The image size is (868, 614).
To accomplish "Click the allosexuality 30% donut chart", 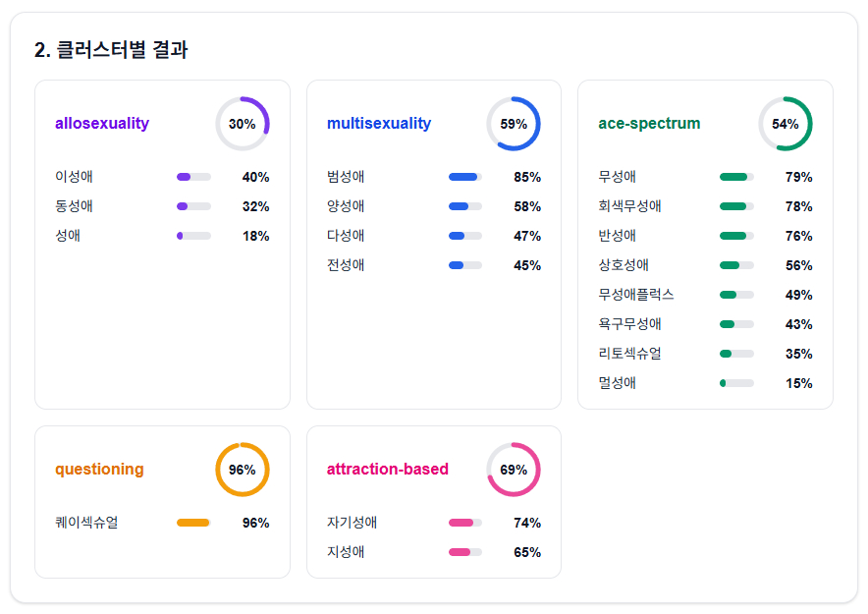I will coord(242,124).
